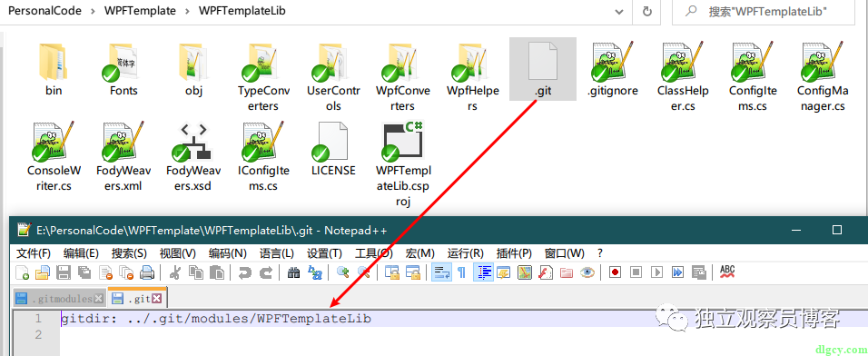Open Find with binoculars icon
The height and width of the screenshot is (356, 868).
click(294, 272)
